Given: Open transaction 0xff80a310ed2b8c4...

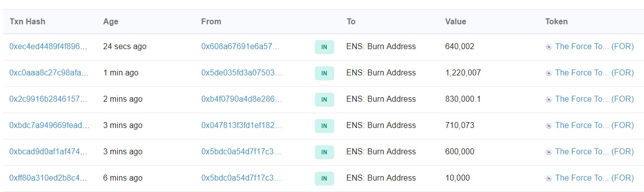Looking at the screenshot, I should tap(49, 178).
